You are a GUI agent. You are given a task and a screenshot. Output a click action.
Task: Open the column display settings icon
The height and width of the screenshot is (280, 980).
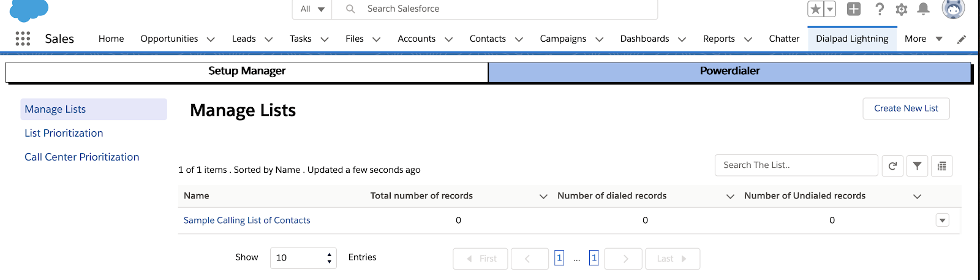[x=941, y=165]
